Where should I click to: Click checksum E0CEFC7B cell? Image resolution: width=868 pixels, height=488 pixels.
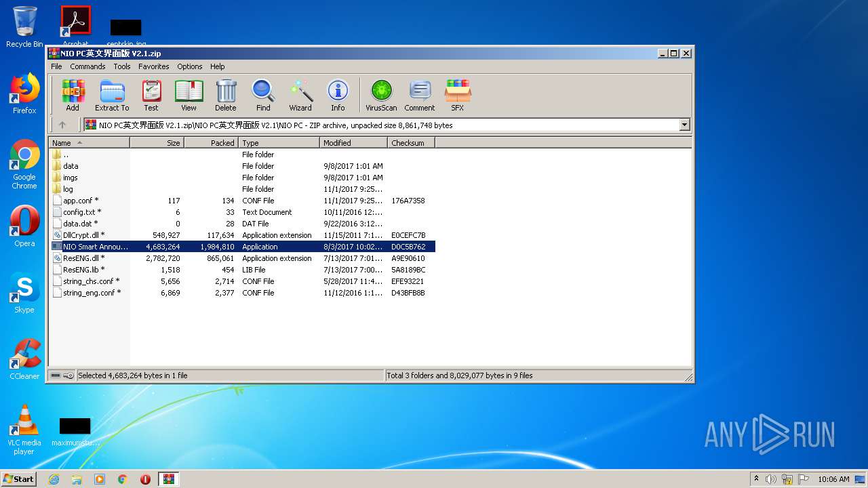pyautogui.click(x=408, y=235)
